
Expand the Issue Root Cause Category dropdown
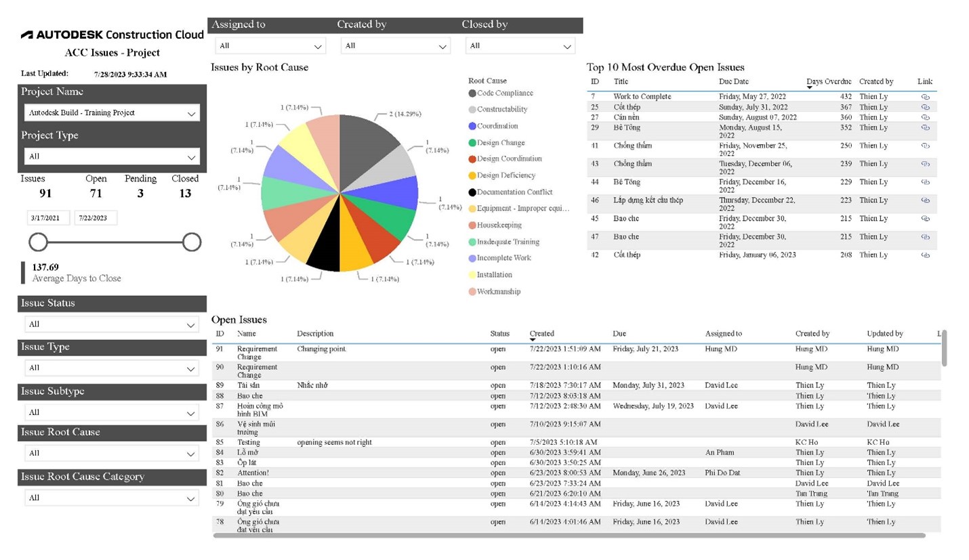112,498
